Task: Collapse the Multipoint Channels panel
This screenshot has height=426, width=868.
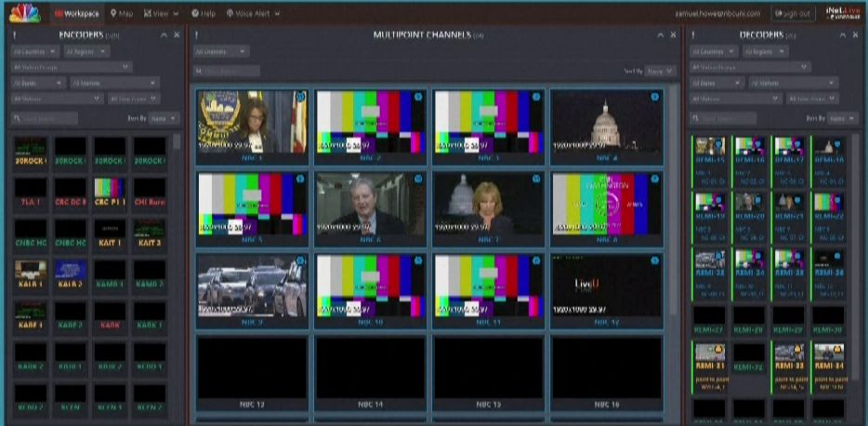Action: pos(661,35)
